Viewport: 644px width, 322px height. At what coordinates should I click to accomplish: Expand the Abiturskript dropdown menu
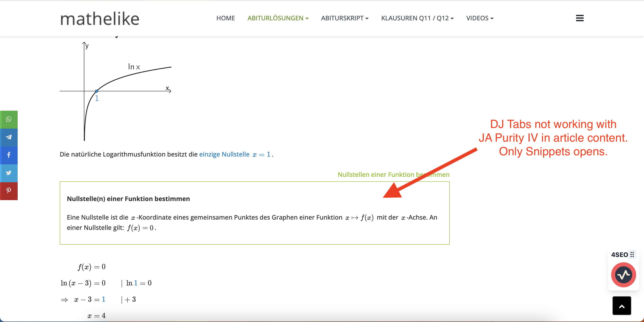pos(345,18)
